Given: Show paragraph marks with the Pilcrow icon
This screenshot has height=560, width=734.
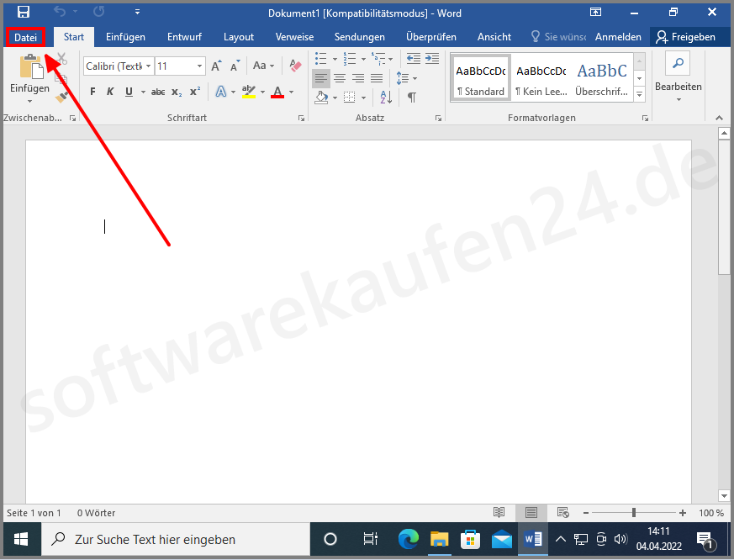Looking at the screenshot, I should (x=411, y=97).
